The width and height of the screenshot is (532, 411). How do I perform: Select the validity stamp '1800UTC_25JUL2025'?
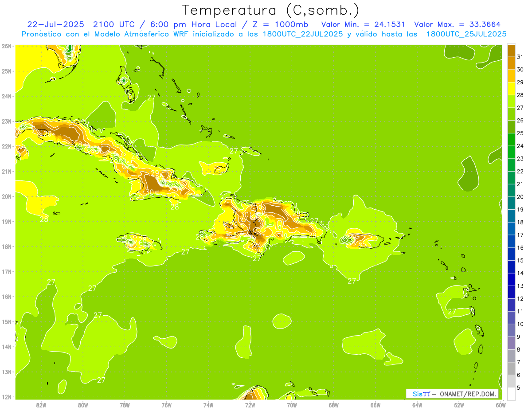coord(466,34)
